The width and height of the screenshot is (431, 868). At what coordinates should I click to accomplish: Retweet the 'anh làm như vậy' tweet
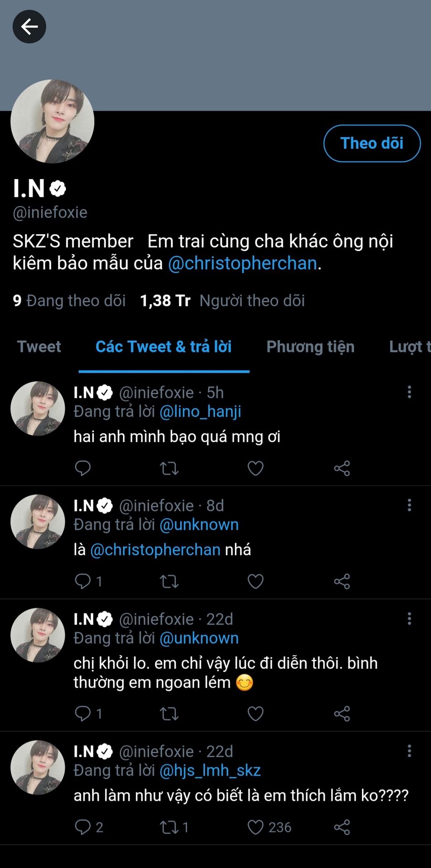click(169, 827)
